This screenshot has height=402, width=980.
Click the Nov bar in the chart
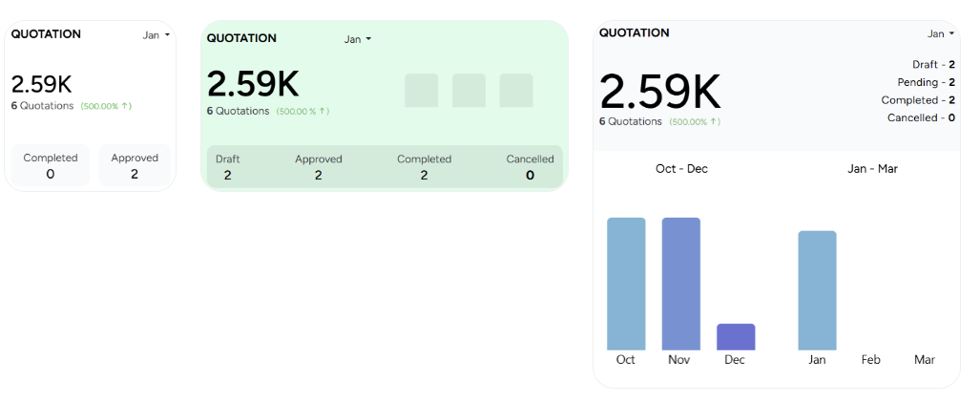pyautogui.click(x=680, y=284)
